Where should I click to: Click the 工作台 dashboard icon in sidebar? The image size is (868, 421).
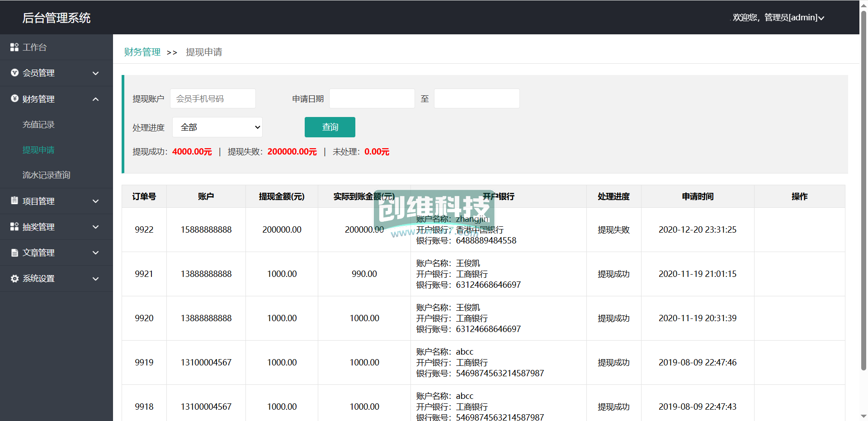tap(14, 47)
